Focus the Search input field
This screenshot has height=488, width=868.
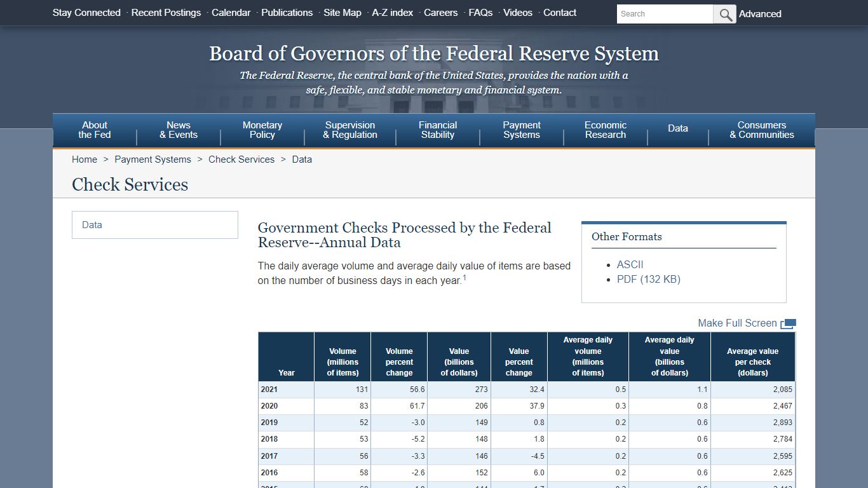pyautogui.click(x=665, y=14)
